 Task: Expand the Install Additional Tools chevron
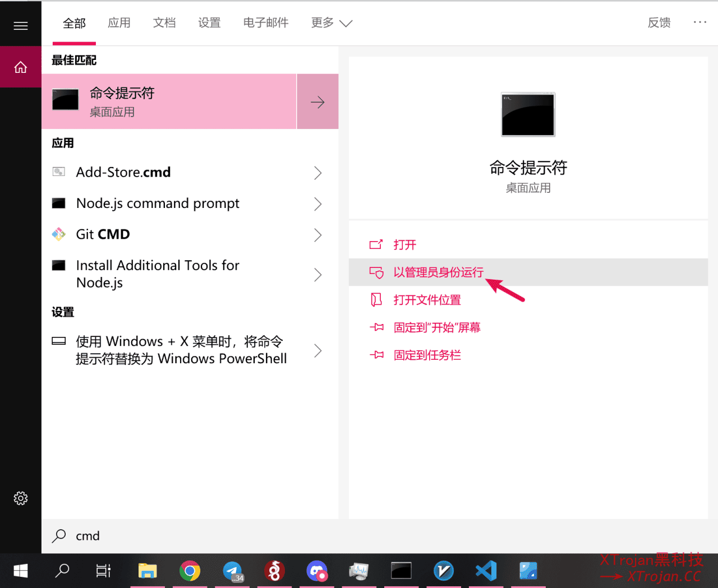click(318, 275)
